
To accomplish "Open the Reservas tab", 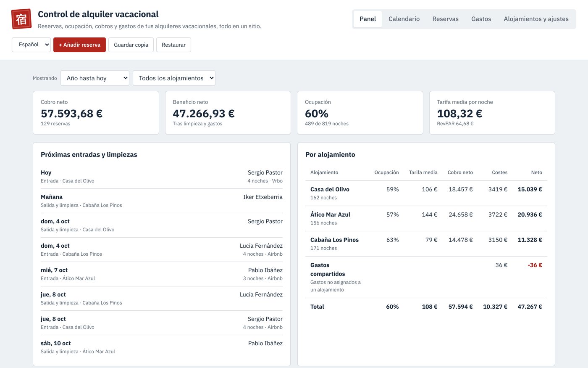I will [x=445, y=19].
